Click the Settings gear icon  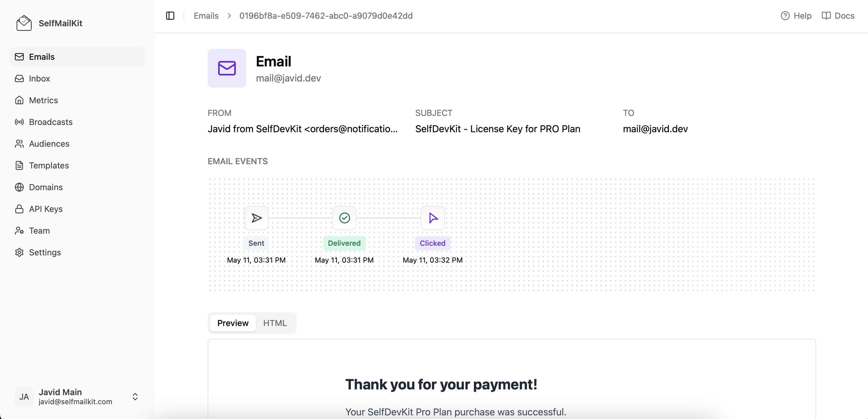click(19, 252)
